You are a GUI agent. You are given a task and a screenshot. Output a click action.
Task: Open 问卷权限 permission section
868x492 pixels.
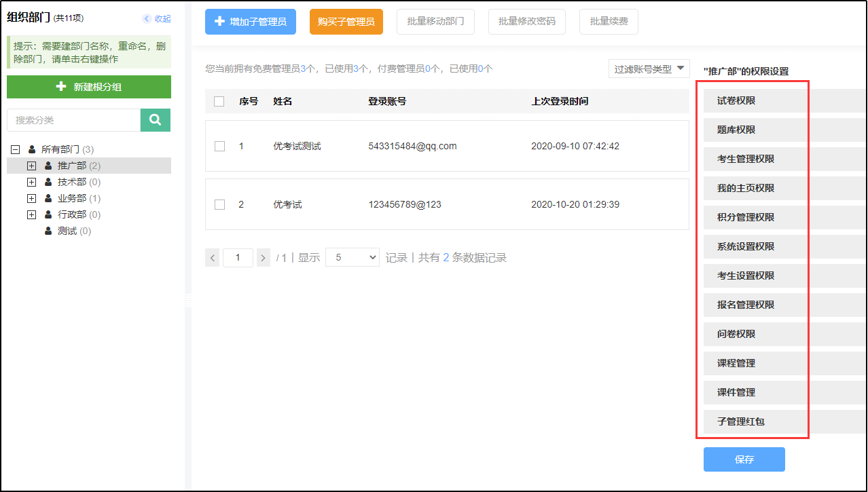[x=785, y=334]
